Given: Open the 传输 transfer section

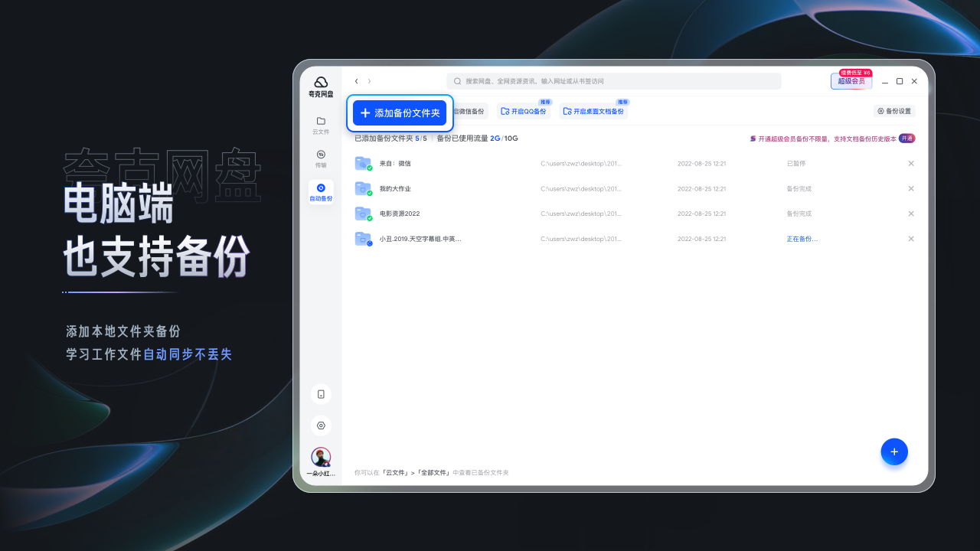Looking at the screenshot, I should [x=321, y=158].
